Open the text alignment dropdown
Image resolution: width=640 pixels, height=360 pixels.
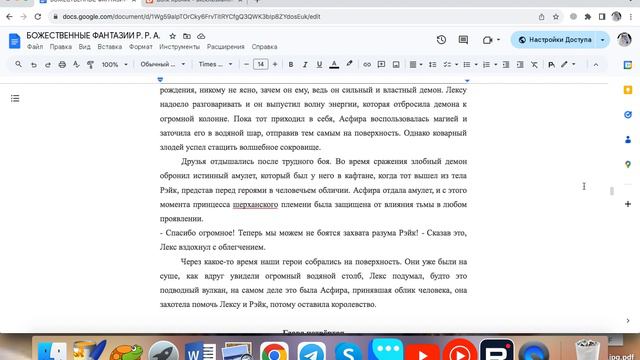[416, 64]
